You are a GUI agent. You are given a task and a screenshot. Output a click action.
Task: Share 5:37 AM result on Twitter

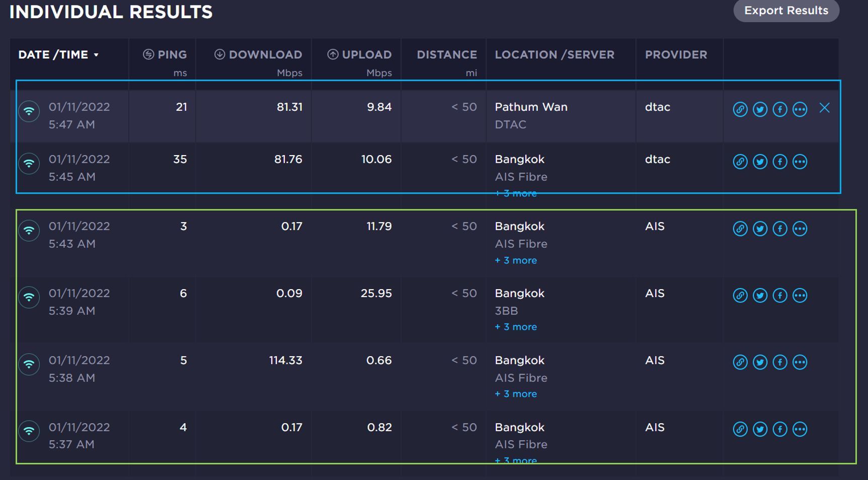click(760, 429)
